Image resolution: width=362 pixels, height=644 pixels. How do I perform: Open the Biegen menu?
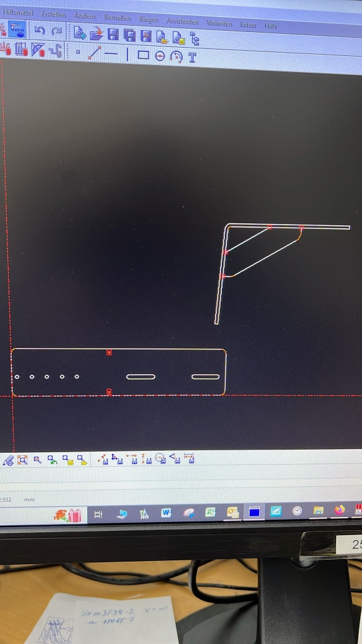click(x=148, y=19)
